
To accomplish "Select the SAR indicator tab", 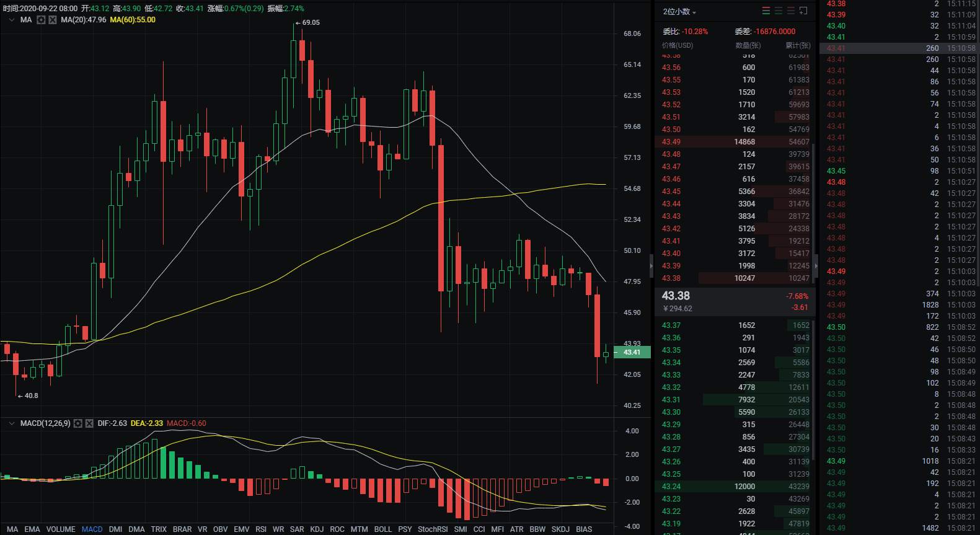I will (x=297, y=529).
